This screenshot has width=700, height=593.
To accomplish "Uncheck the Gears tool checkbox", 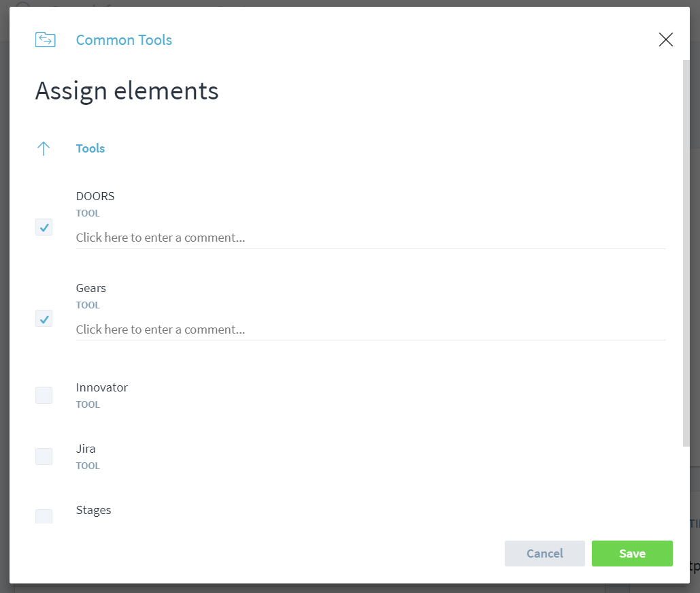I will tap(44, 319).
